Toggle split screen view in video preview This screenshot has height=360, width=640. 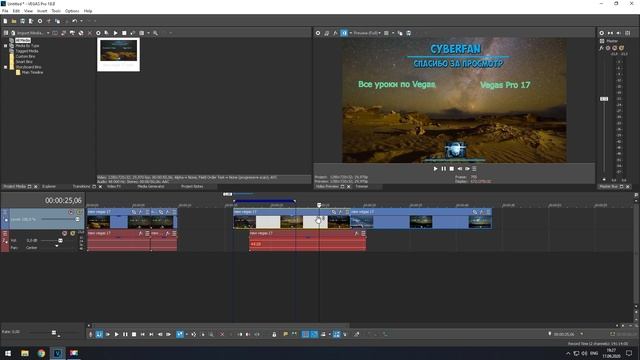click(x=344, y=33)
